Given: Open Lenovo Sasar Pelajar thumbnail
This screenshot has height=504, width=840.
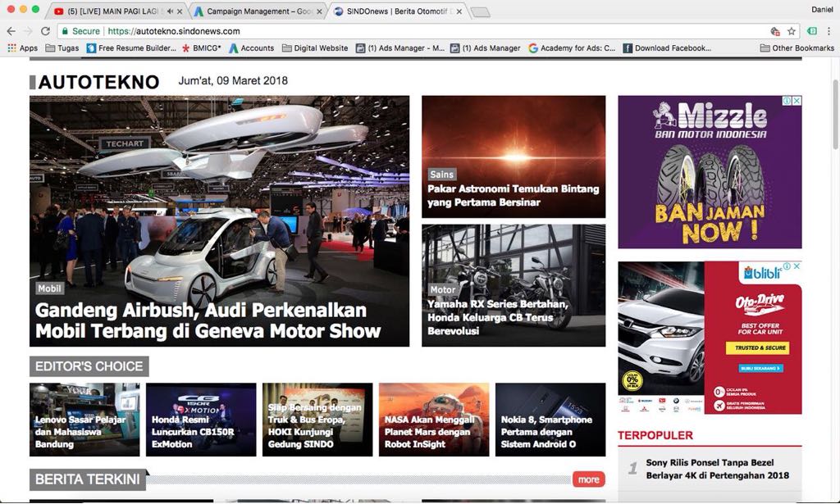Looking at the screenshot, I should [x=84, y=420].
